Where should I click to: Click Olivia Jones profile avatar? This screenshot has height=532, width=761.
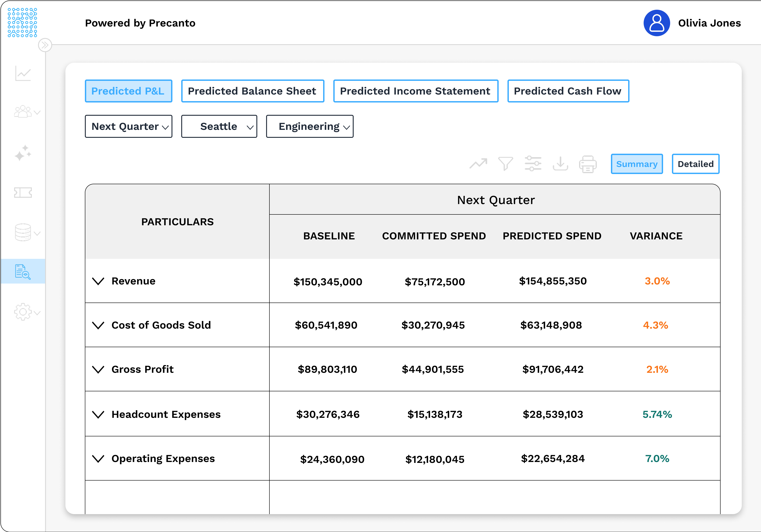pos(656,23)
